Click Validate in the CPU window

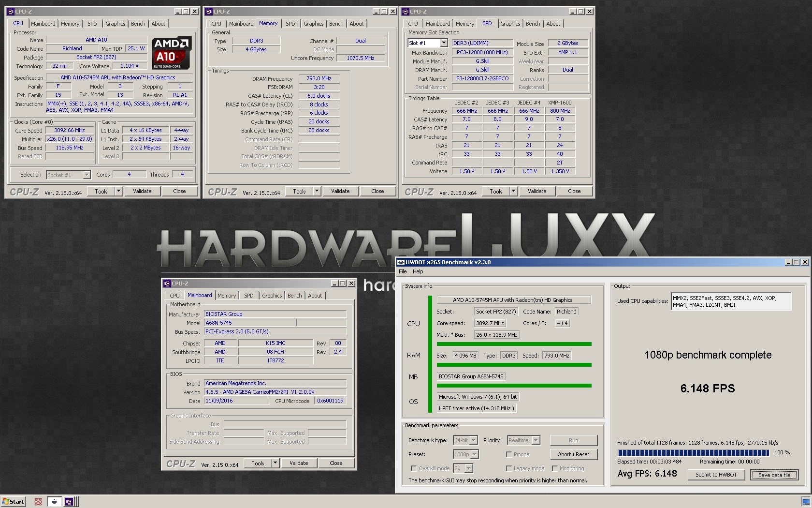click(142, 191)
